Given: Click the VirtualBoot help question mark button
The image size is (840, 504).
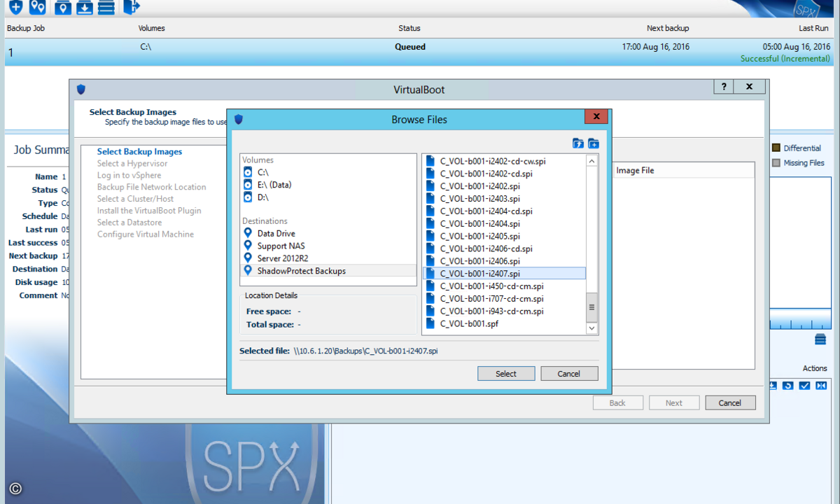Looking at the screenshot, I should 723,87.
